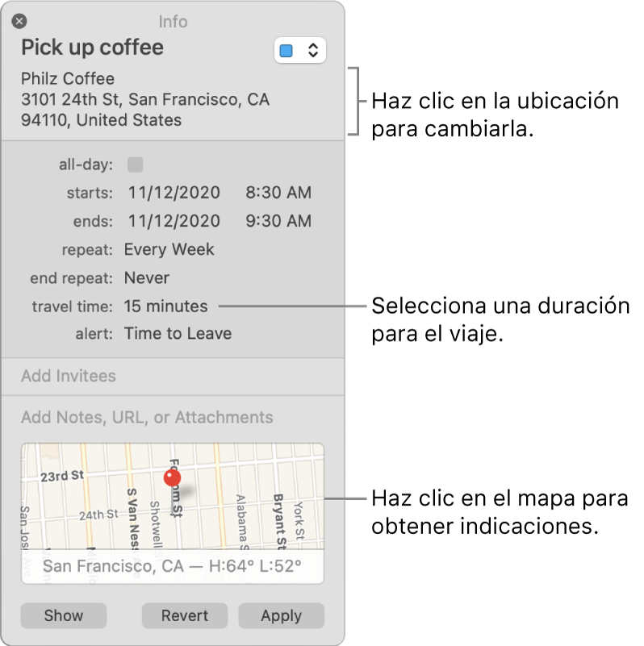The height and width of the screenshot is (646, 644).
Task: Open the calendar color popup menu
Action: (299, 50)
